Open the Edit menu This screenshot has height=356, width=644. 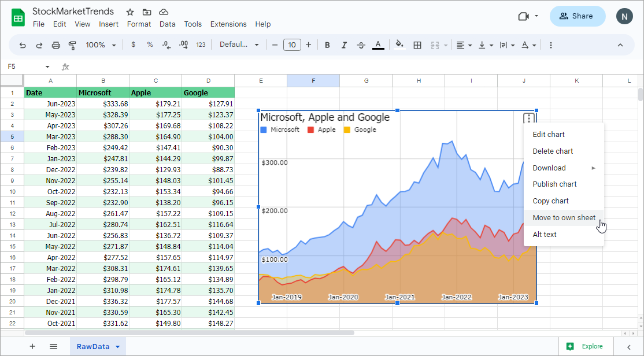pyautogui.click(x=60, y=24)
